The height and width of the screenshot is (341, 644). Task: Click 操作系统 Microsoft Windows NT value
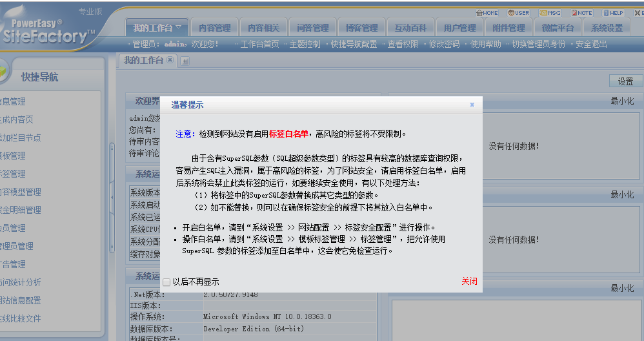[267, 316]
